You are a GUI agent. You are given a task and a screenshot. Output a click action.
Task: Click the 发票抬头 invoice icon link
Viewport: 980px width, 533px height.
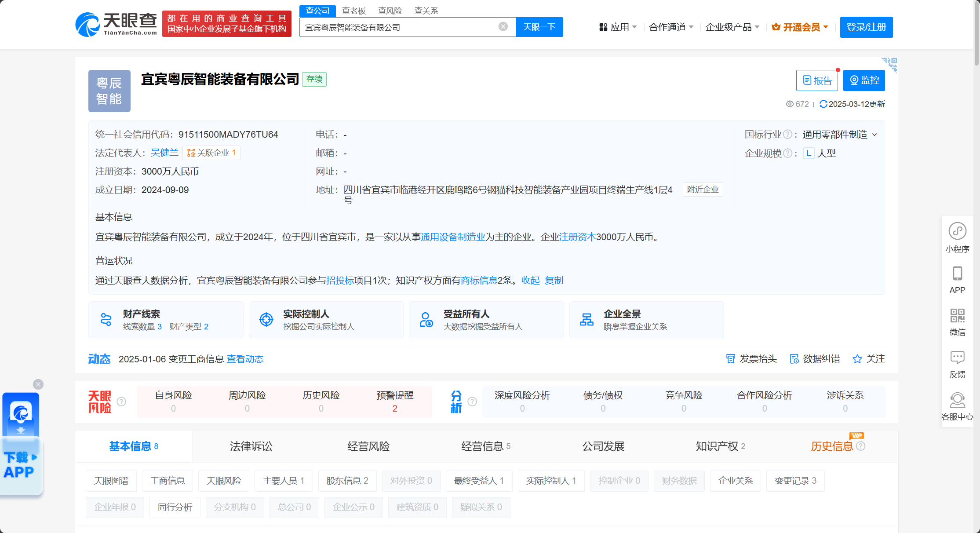[x=751, y=359]
